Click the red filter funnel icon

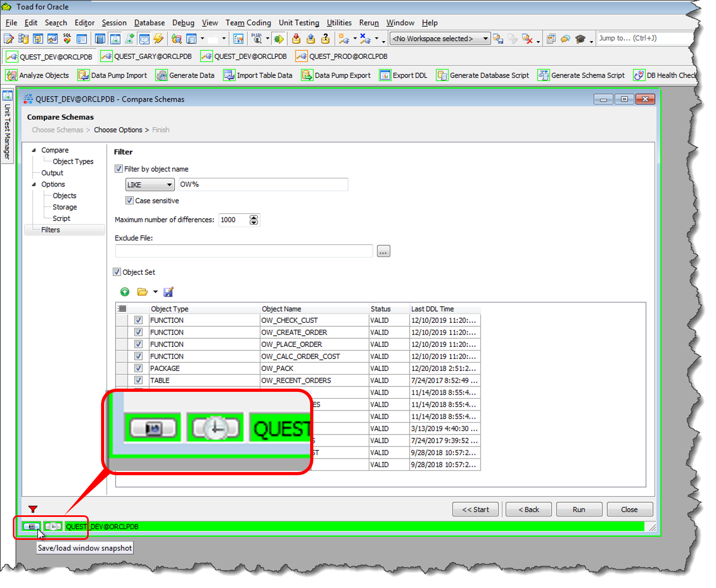coord(33,509)
